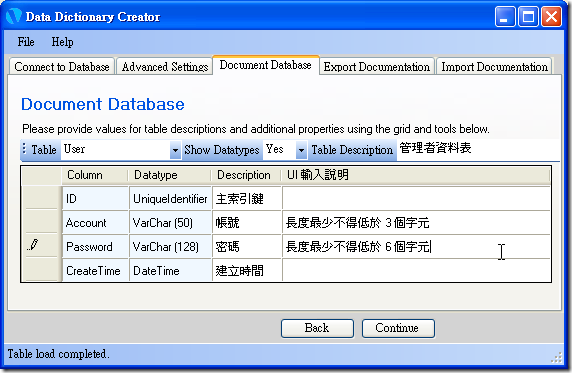Image resolution: width=572 pixels, height=373 pixels.
Task: Maximize the Data Dictionary Creator window
Action: pyautogui.click(x=528, y=17)
